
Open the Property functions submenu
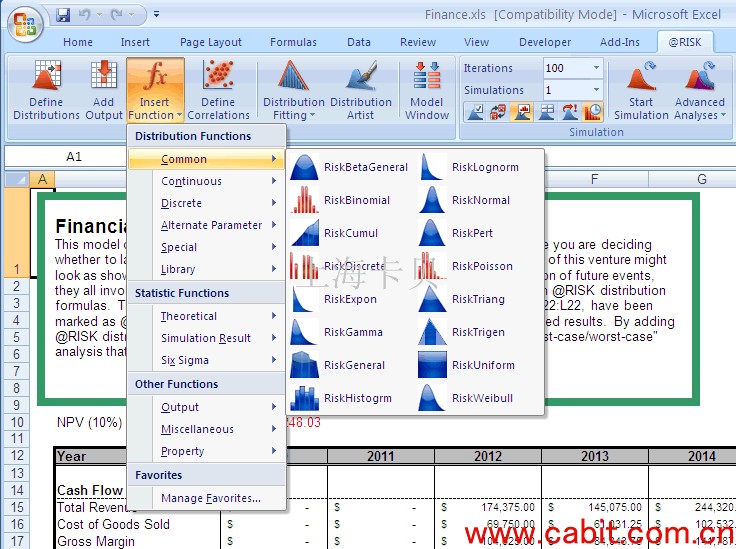point(207,451)
